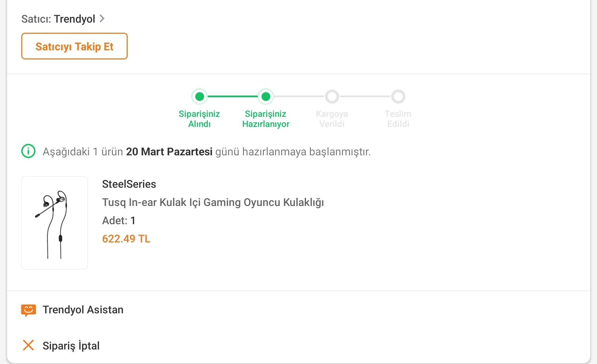Click the green info circle icon
This screenshot has height=364, width=597.
(28, 151)
